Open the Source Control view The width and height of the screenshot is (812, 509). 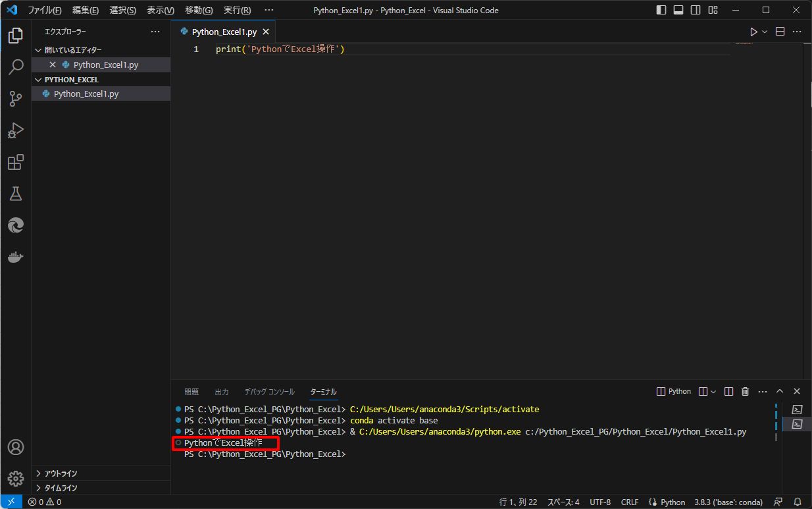16,99
